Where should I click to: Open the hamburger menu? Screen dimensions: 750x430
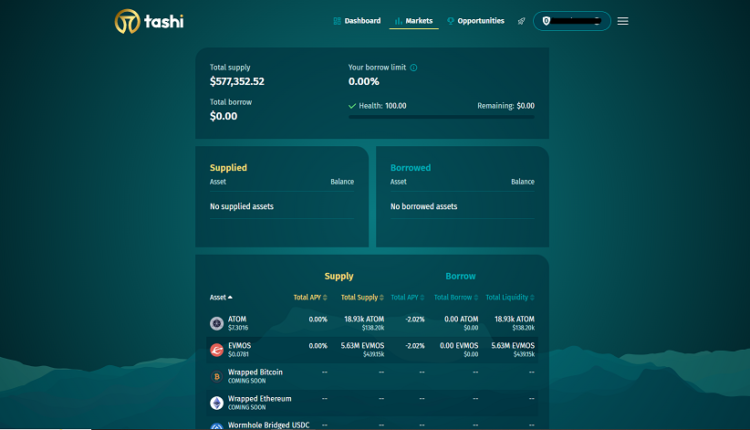coord(623,21)
